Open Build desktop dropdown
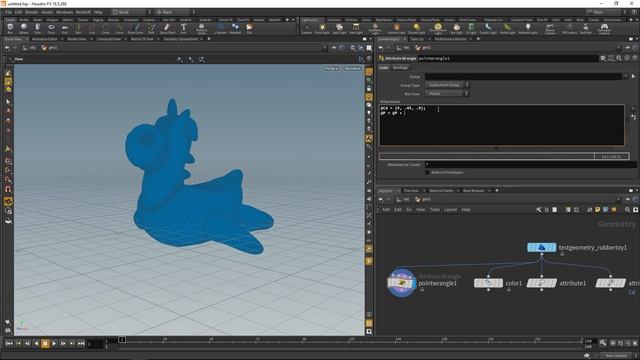The width and height of the screenshot is (640, 360). click(x=131, y=12)
